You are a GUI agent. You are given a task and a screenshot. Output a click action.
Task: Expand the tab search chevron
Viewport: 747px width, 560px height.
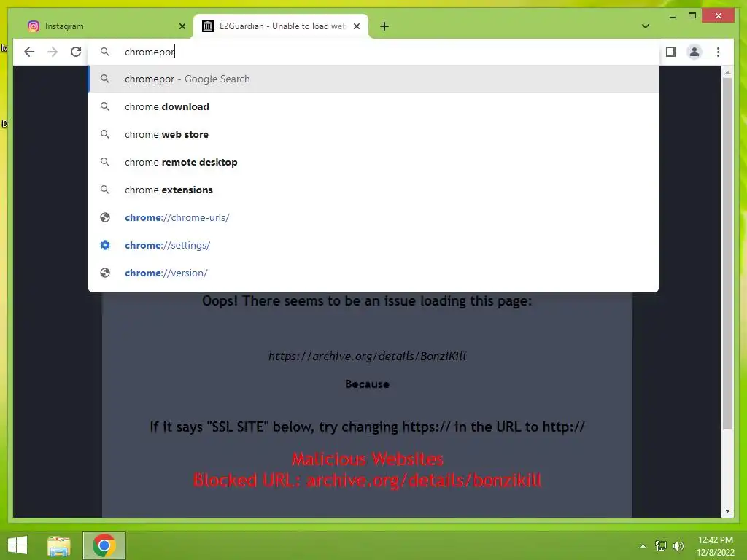(x=646, y=26)
